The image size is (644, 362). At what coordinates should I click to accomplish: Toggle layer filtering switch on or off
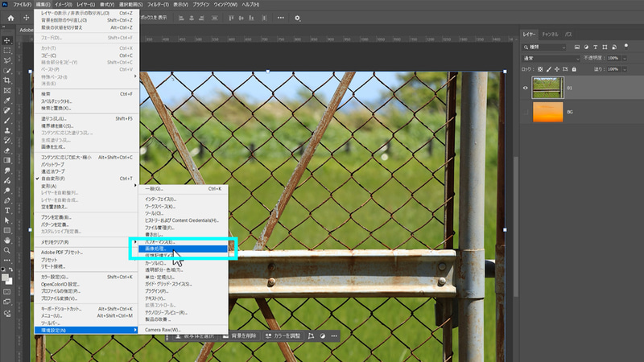click(x=626, y=47)
